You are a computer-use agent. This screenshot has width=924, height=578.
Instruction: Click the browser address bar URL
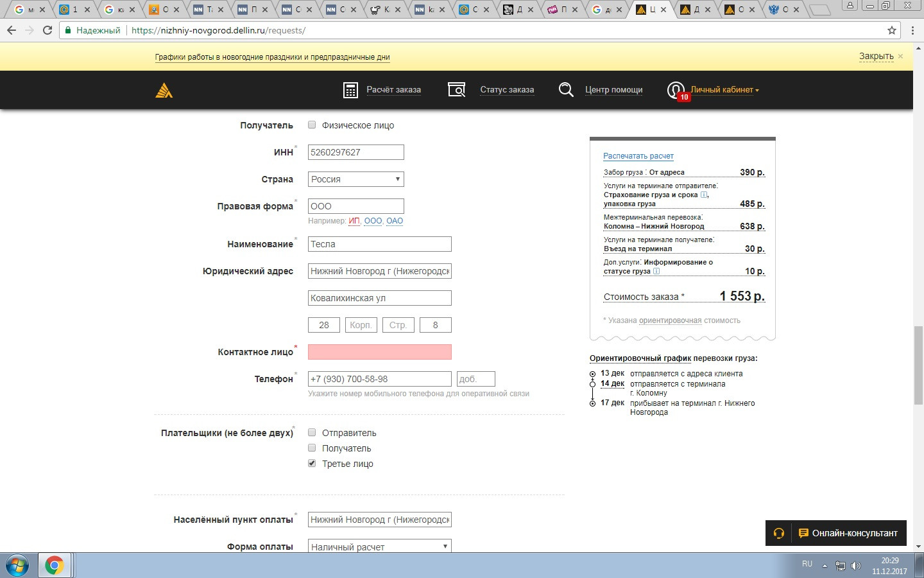pos(218,30)
